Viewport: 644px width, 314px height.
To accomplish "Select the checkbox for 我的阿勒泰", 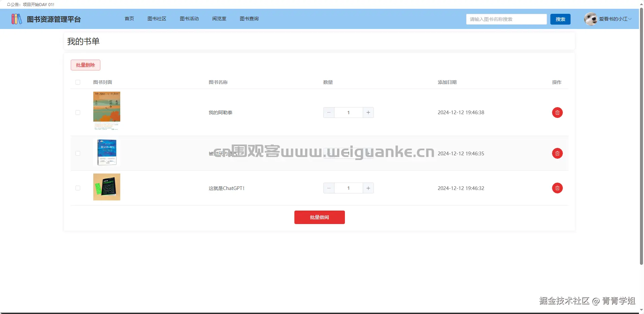I will [x=77, y=112].
